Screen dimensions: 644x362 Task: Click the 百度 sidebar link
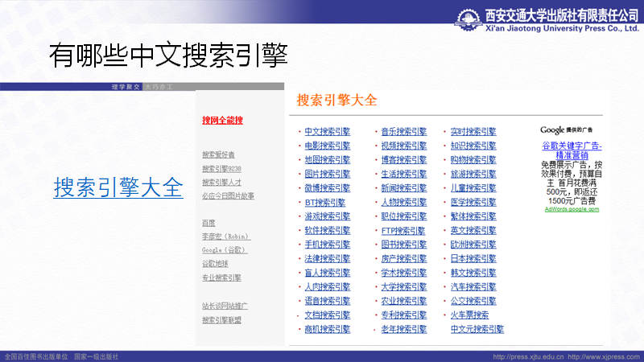click(x=208, y=223)
